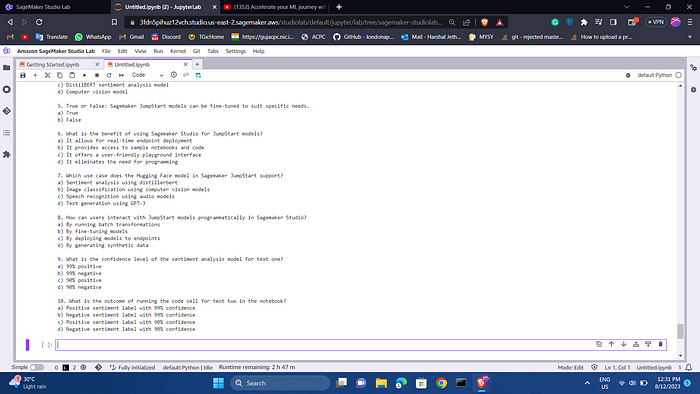
Task: Insert a cell below using the plus icon
Action: [35, 75]
